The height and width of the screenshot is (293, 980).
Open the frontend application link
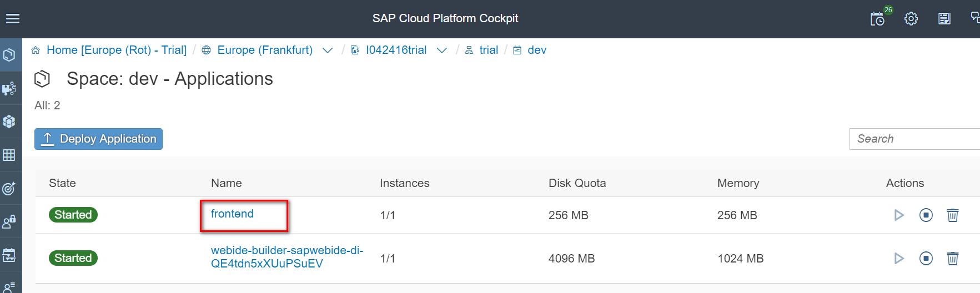click(x=232, y=214)
